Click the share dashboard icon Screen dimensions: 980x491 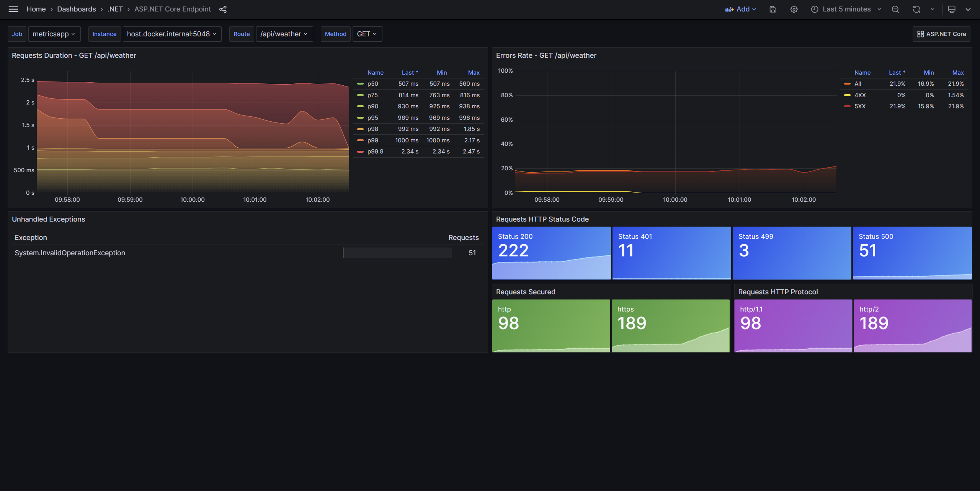(x=223, y=9)
